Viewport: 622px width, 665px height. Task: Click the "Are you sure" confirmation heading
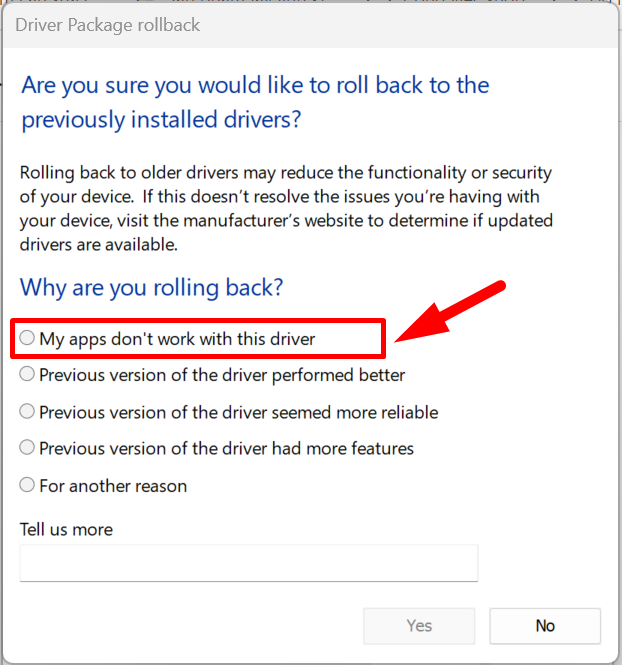tap(255, 85)
